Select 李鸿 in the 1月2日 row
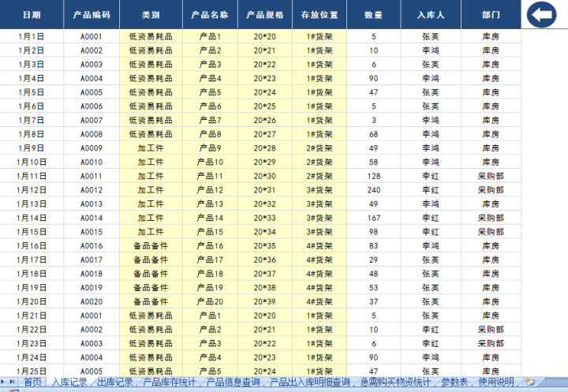 pos(431,50)
